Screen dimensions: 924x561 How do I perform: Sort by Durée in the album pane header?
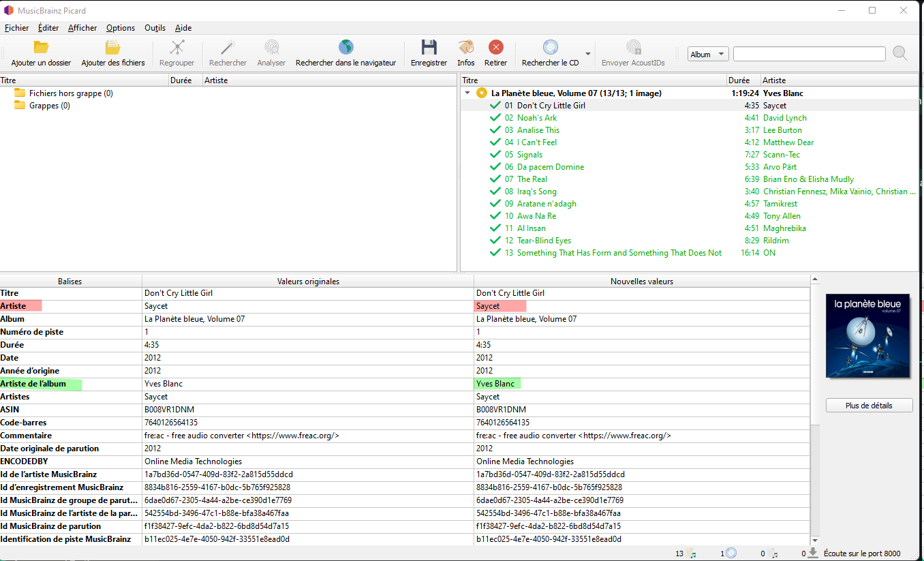point(744,80)
